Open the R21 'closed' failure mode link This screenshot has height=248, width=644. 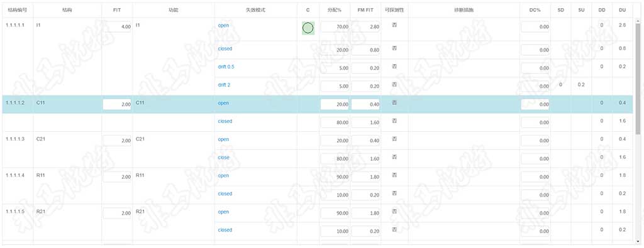pos(225,230)
